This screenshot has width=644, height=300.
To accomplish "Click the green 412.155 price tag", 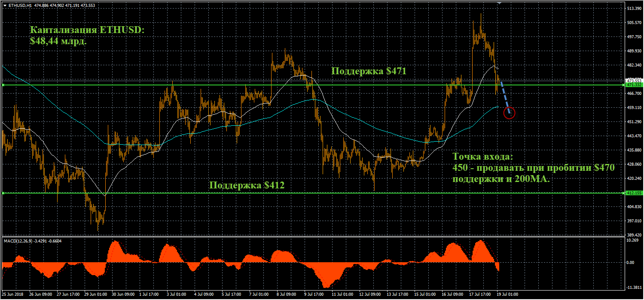I will [x=634, y=193].
